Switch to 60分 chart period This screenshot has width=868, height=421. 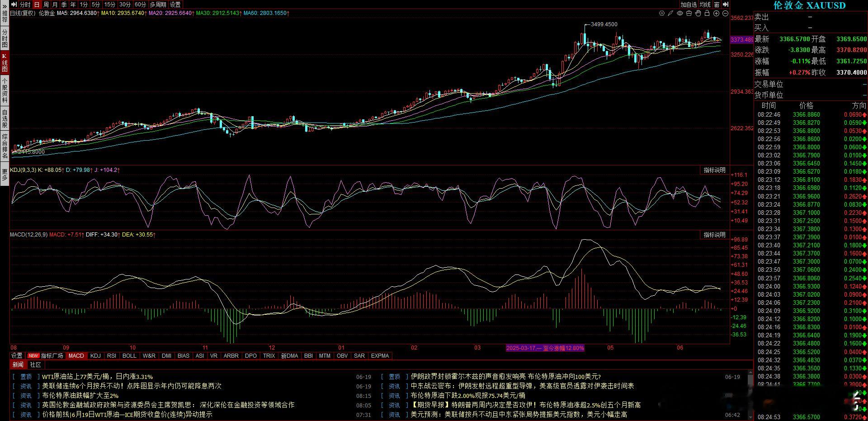(x=141, y=5)
